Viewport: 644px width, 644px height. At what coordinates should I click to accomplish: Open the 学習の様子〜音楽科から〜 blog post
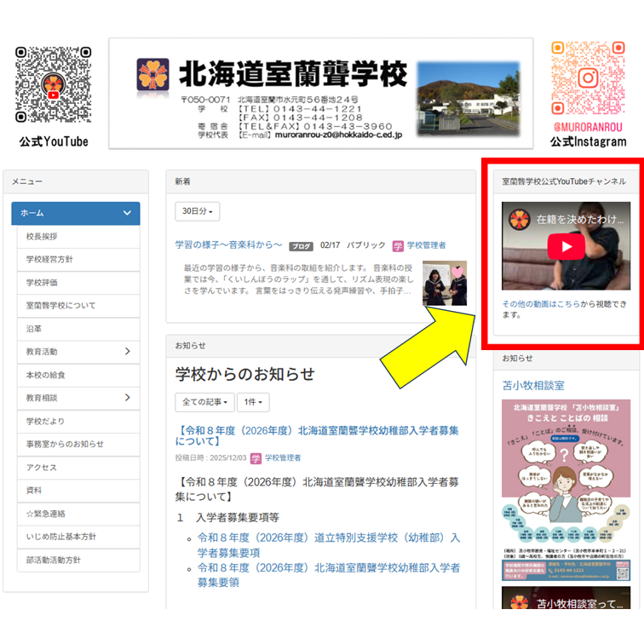228,245
